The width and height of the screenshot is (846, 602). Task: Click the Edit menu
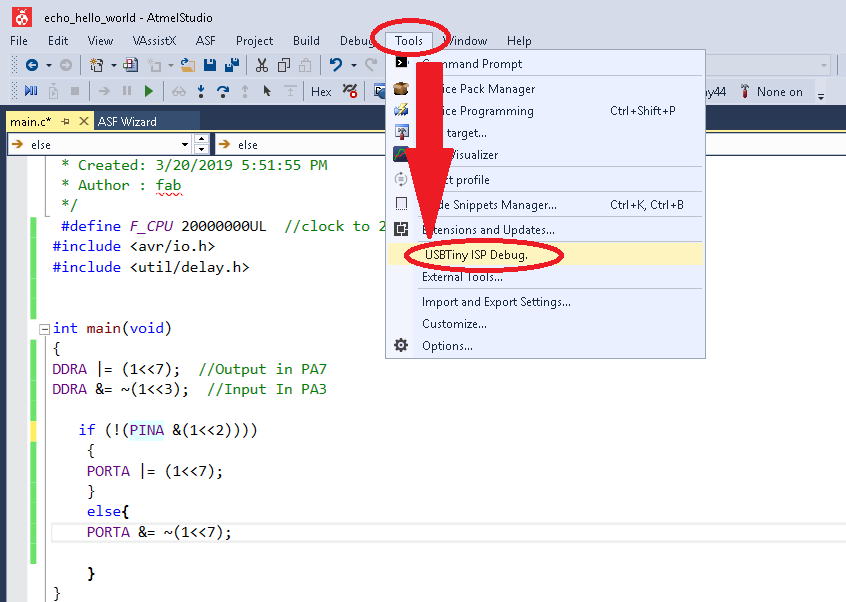pyautogui.click(x=58, y=41)
